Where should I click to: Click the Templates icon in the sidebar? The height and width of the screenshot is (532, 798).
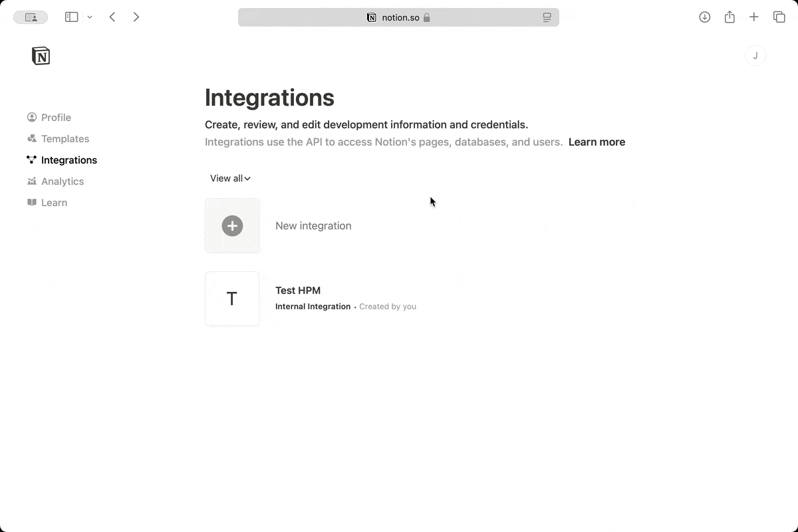tap(31, 138)
